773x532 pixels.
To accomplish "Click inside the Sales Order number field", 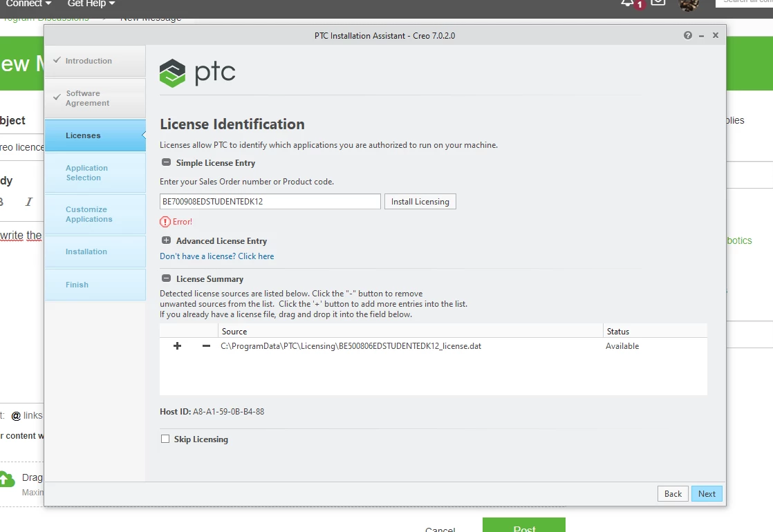I will (x=270, y=202).
